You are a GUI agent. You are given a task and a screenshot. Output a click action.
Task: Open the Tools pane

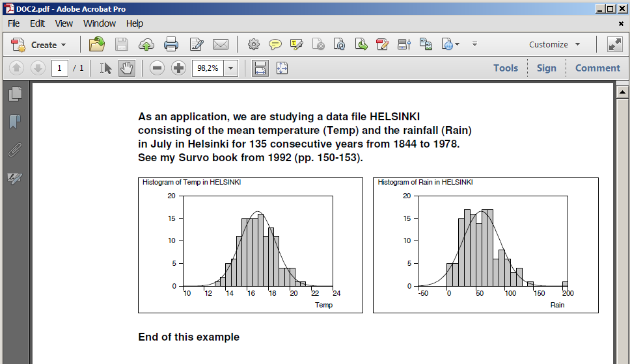pos(506,68)
